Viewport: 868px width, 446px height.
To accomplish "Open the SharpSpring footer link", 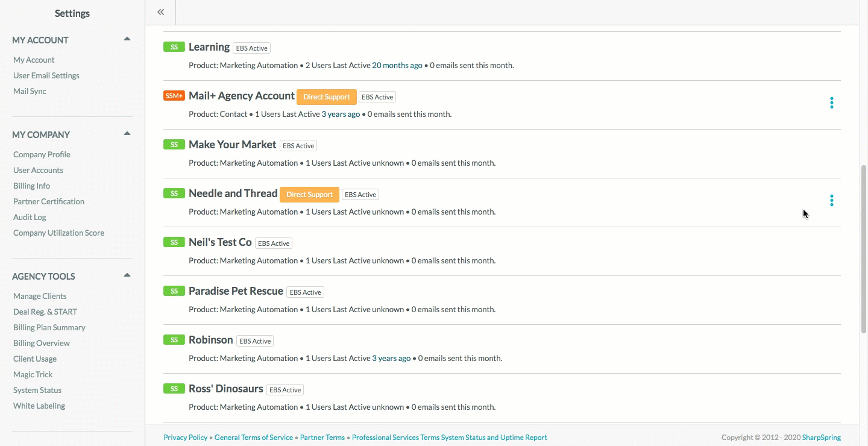I will click(822, 438).
